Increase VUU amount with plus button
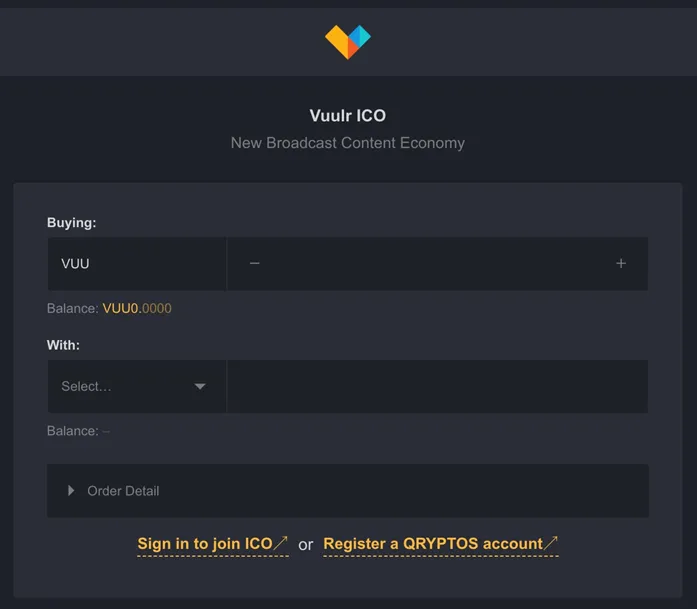This screenshot has width=697, height=609. click(x=621, y=264)
